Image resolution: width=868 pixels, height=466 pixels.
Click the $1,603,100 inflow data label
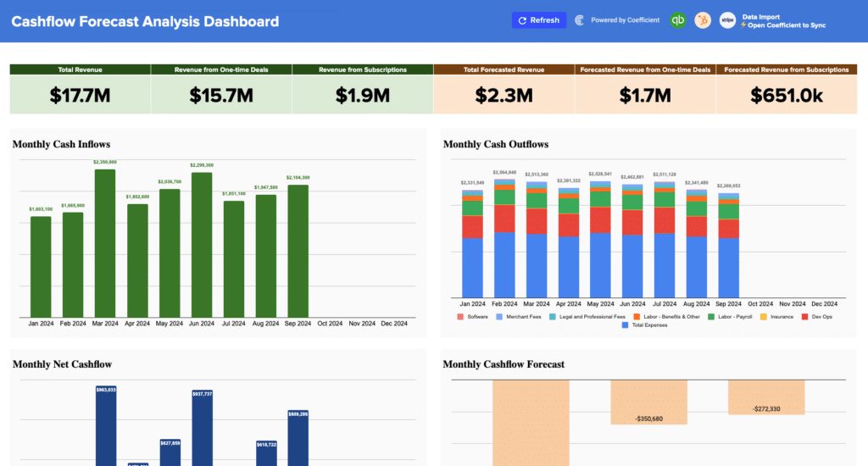pos(41,209)
